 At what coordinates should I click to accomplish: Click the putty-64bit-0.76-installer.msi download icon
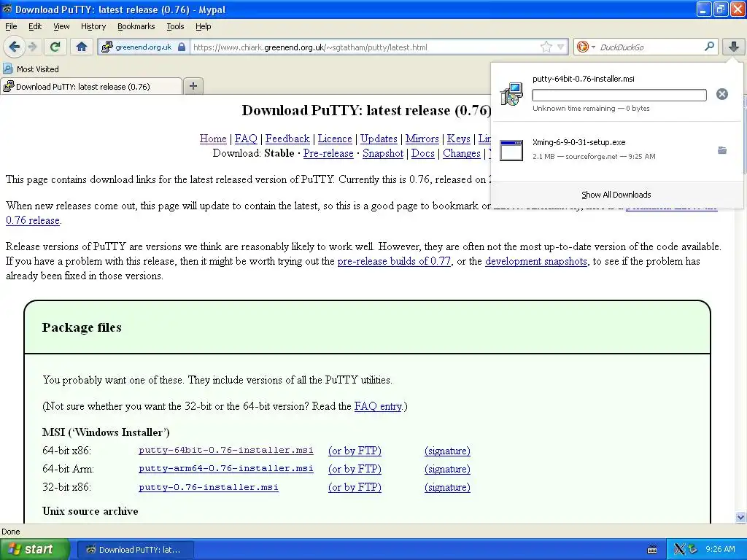click(x=511, y=94)
